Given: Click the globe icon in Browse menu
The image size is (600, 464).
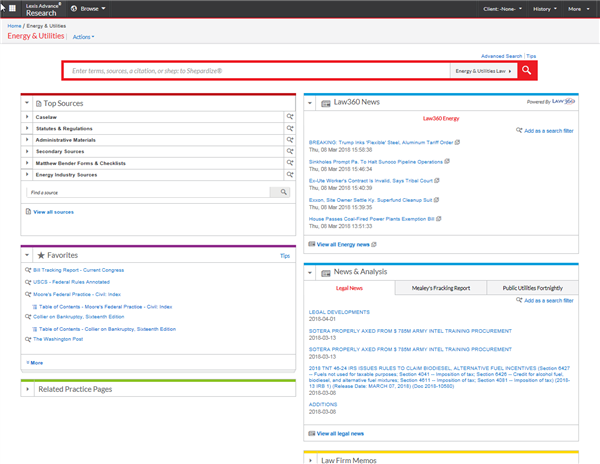Looking at the screenshot, I should pyautogui.click(x=74, y=8).
